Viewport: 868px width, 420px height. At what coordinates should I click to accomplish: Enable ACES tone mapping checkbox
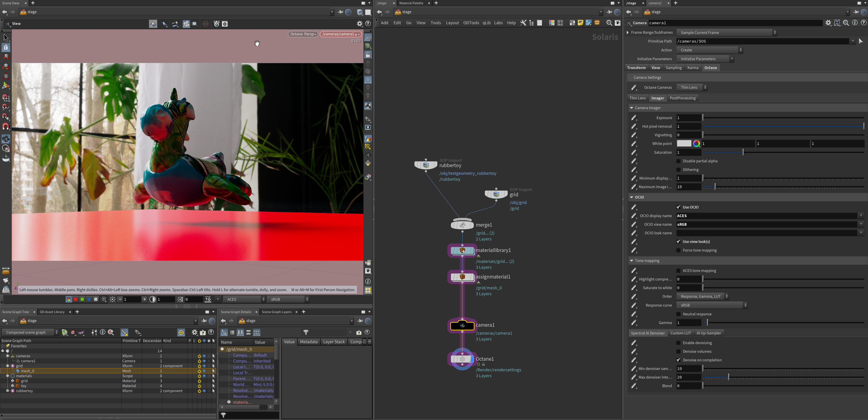[678, 271]
